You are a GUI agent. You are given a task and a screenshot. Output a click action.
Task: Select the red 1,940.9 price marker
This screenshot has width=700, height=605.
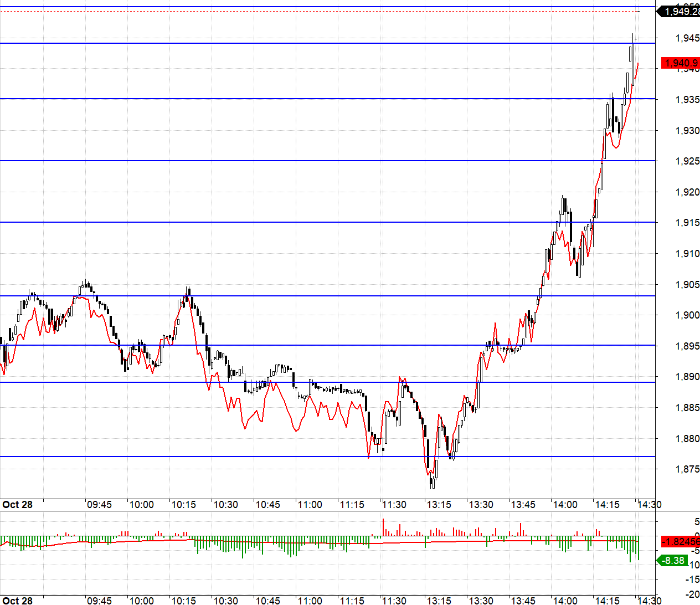pyautogui.click(x=681, y=63)
